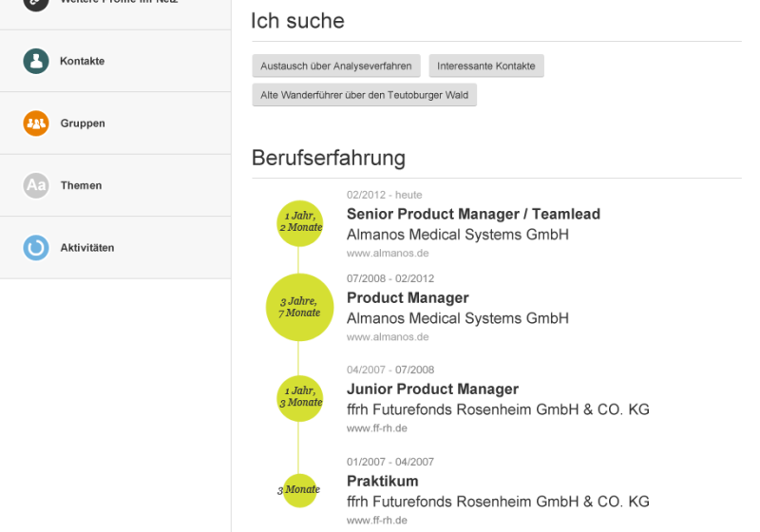Open www.ff-rh.de link under Praktikum
This screenshot has height=532, width=760.
point(377,521)
